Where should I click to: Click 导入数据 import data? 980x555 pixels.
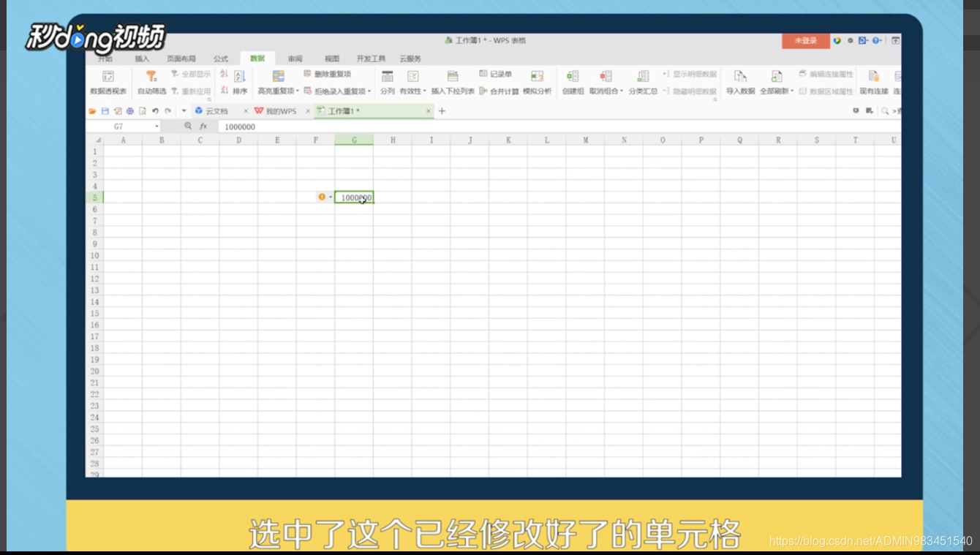[x=740, y=83]
